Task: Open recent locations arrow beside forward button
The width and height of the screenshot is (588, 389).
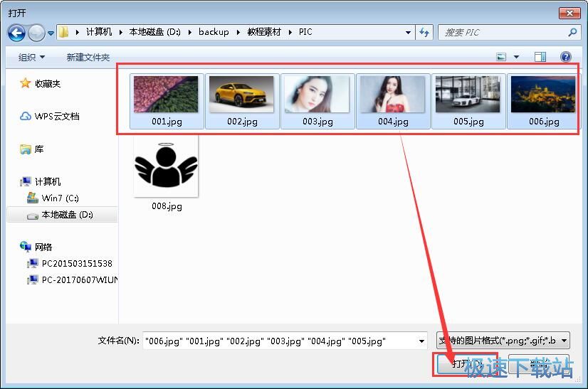Action: [x=51, y=33]
